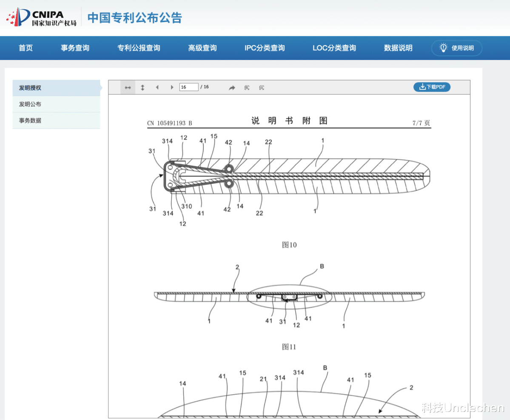Select the 发明授权 sidebar tab
The width and height of the screenshot is (510, 420).
click(56, 88)
